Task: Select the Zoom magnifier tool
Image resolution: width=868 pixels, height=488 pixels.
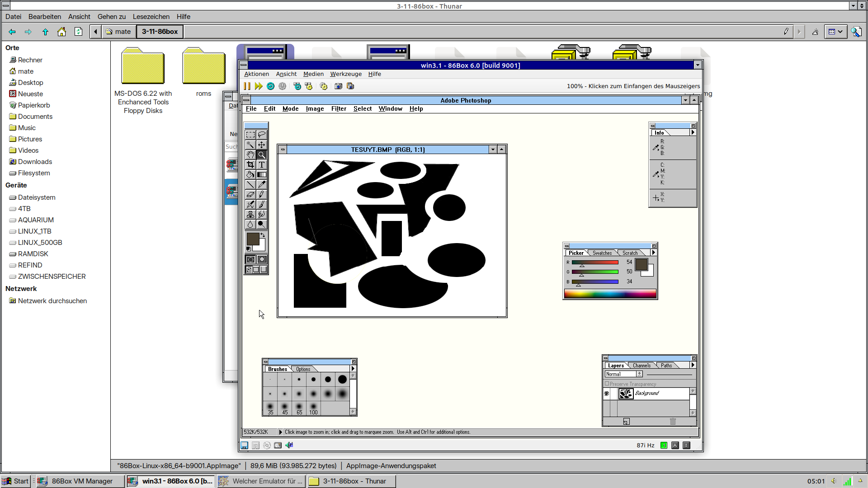Action: [x=262, y=155]
